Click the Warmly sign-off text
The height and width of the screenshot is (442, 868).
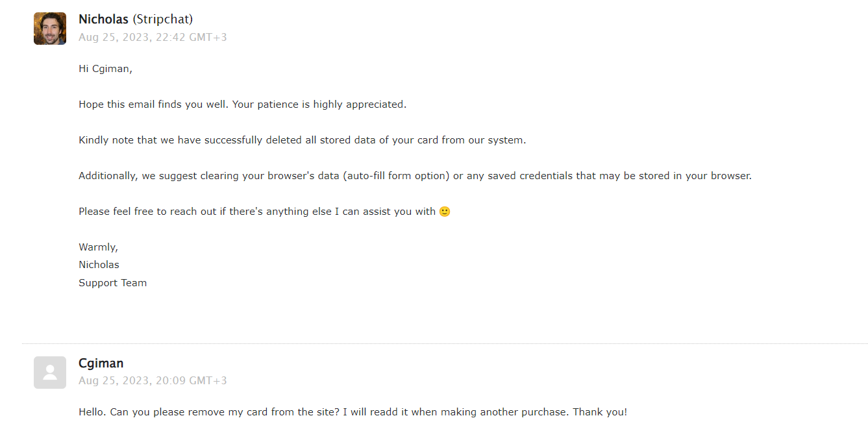pyautogui.click(x=99, y=247)
